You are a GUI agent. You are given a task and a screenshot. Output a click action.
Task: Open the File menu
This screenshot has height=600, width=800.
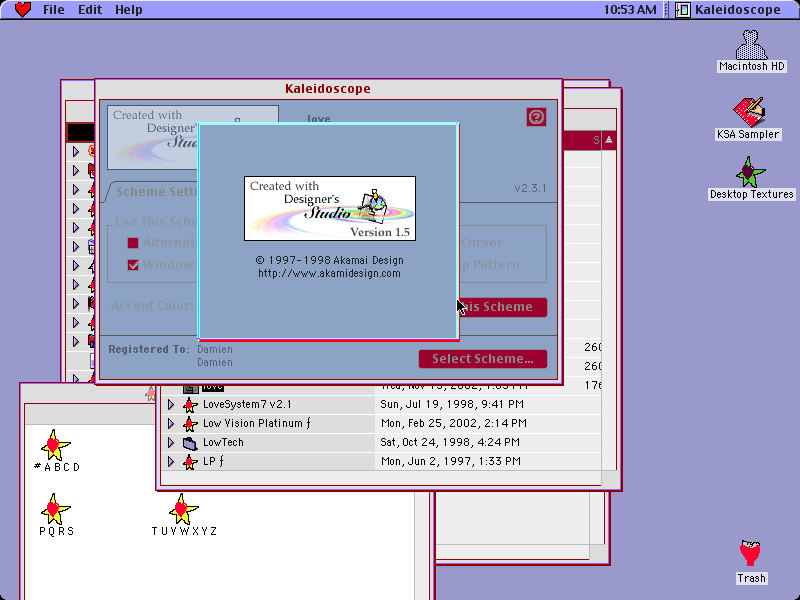(x=54, y=10)
